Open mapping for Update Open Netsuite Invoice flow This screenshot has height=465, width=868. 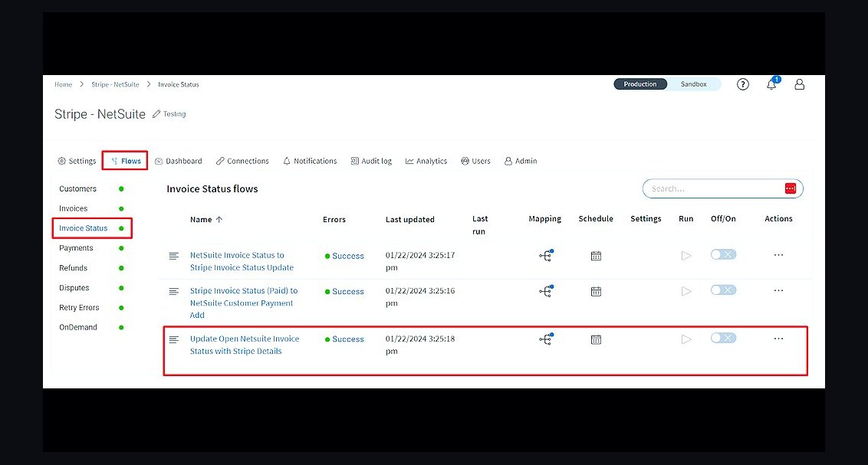click(546, 339)
